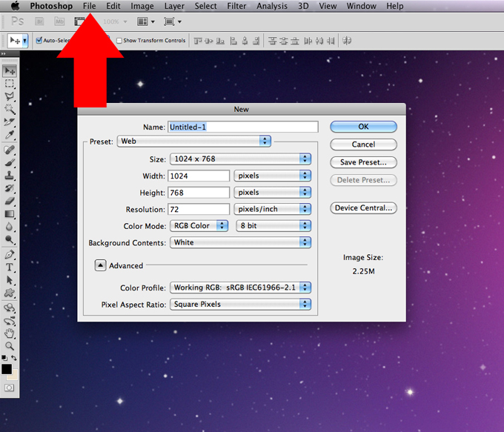Image resolution: width=504 pixels, height=432 pixels.
Task: Open the Resolution units pixels/inch dropdown
Action: click(273, 209)
